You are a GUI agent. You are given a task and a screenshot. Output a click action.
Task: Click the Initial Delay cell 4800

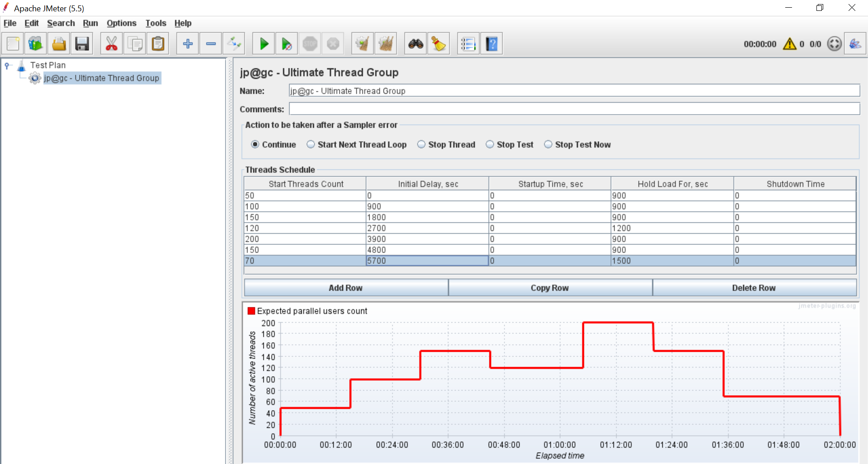(x=427, y=250)
